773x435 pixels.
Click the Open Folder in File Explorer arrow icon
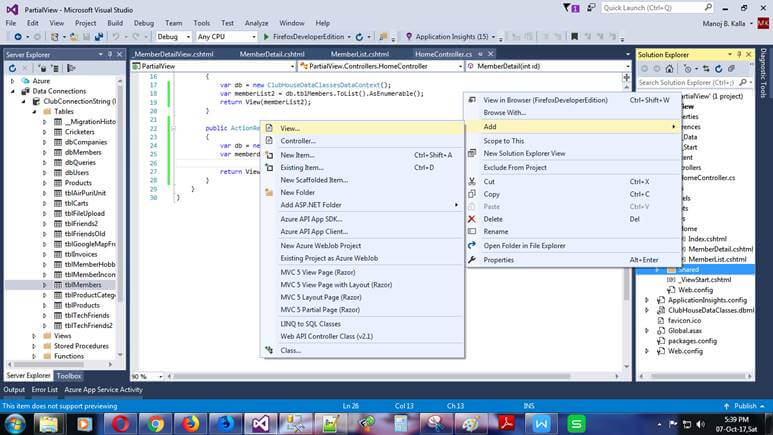472,246
